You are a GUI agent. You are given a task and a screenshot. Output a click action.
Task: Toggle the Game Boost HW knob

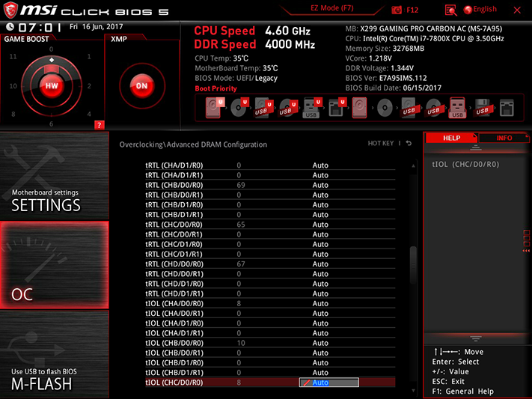point(52,85)
